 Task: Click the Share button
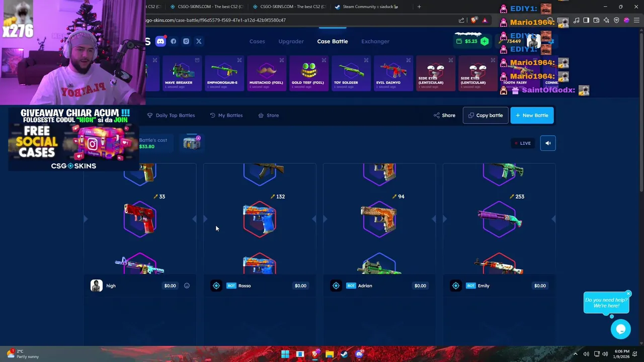(x=444, y=115)
